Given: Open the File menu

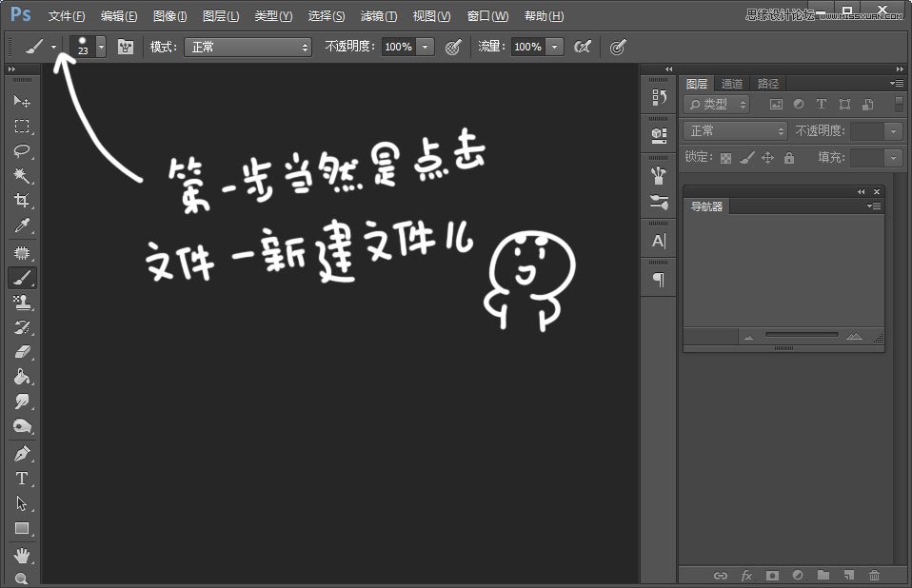Looking at the screenshot, I should (x=67, y=16).
